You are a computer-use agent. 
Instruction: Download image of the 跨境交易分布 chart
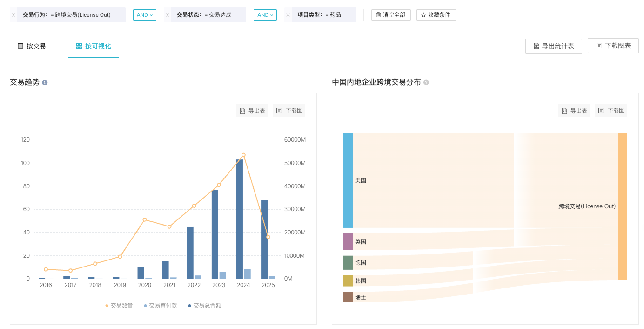(x=611, y=110)
